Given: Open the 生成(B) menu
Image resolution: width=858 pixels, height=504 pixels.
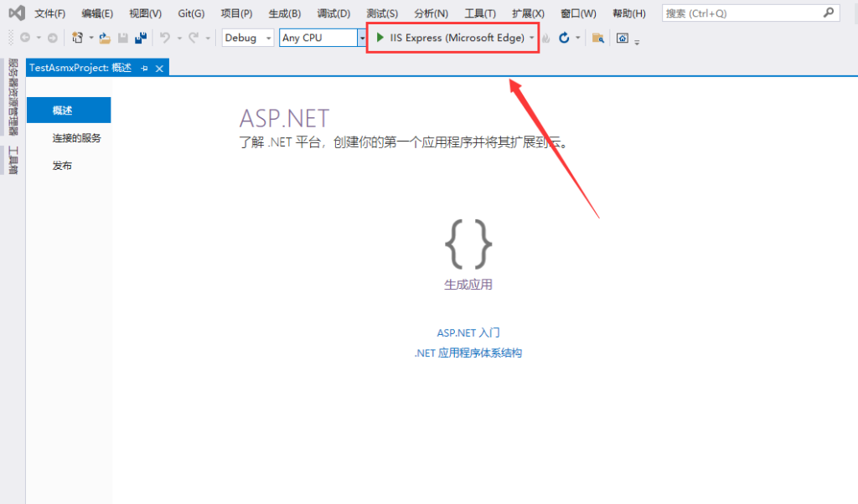Looking at the screenshot, I should pyautogui.click(x=285, y=13).
